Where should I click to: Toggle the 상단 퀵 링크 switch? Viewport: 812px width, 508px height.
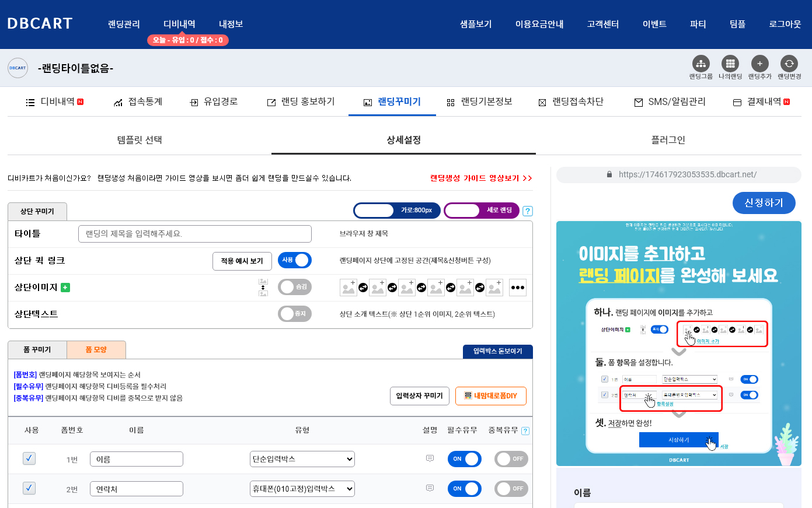pyautogui.click(x=295, y=260)
